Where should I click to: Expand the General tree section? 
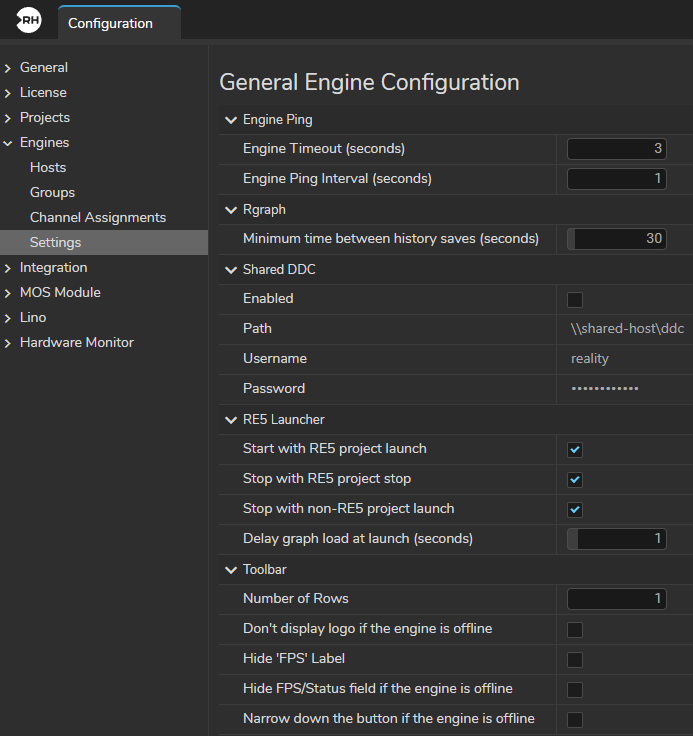coord(8,68)
